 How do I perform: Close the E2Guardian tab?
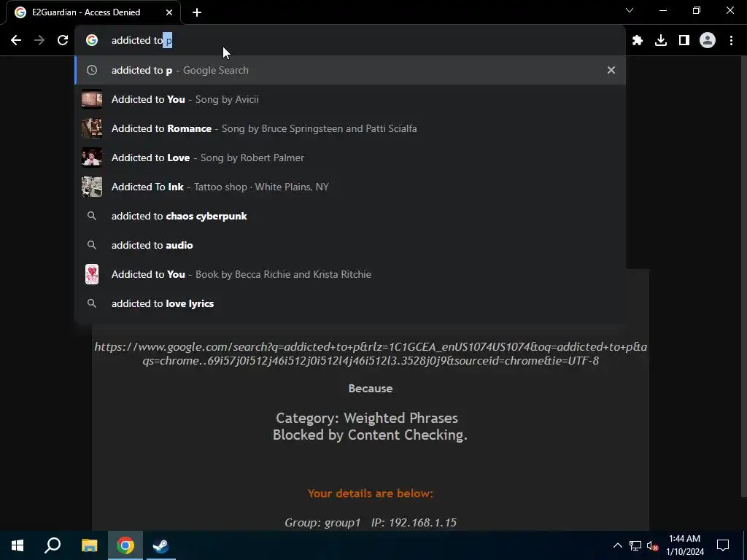169,12
